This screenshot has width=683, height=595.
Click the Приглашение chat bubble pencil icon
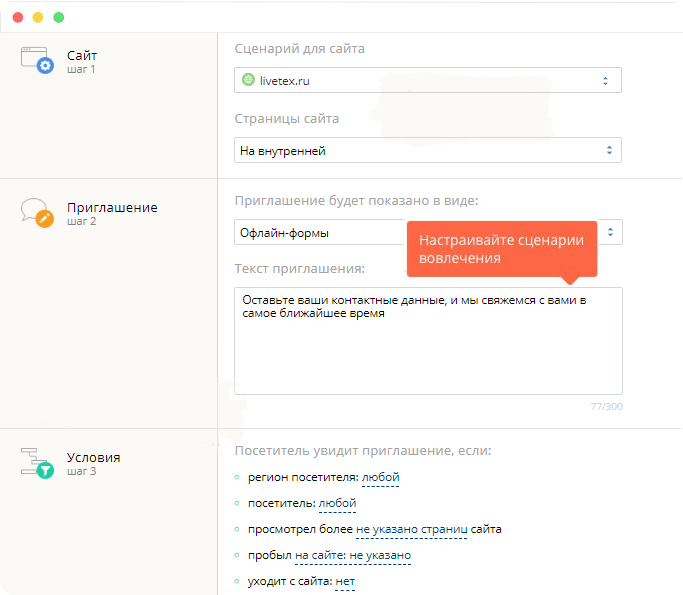(37, 213)
